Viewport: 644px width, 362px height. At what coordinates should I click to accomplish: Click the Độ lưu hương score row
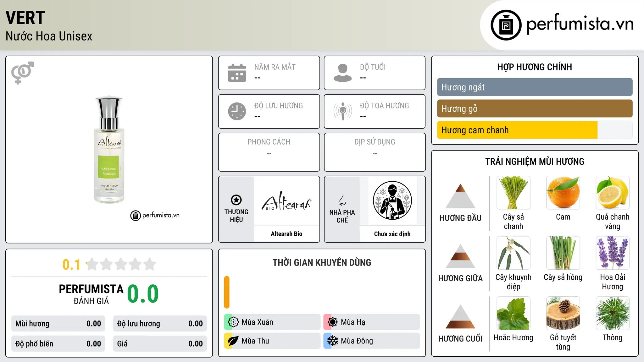(x=160, y=324)
